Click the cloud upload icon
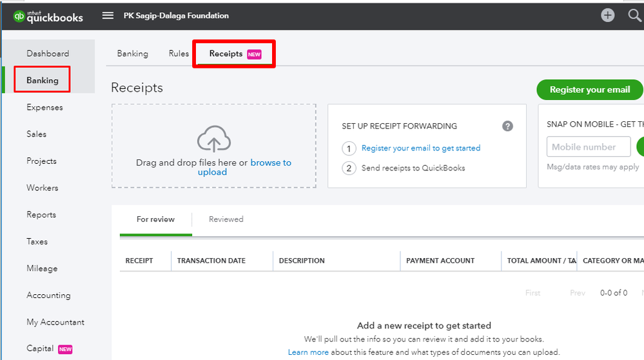The width and height of the screenshot is (644, 360). pyautogui.click(x=213, y=139)
